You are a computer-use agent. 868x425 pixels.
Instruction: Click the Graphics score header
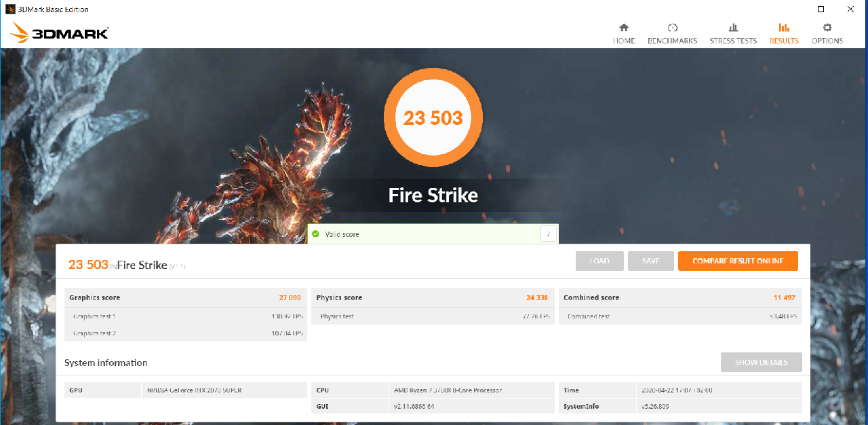click(95, 297)
